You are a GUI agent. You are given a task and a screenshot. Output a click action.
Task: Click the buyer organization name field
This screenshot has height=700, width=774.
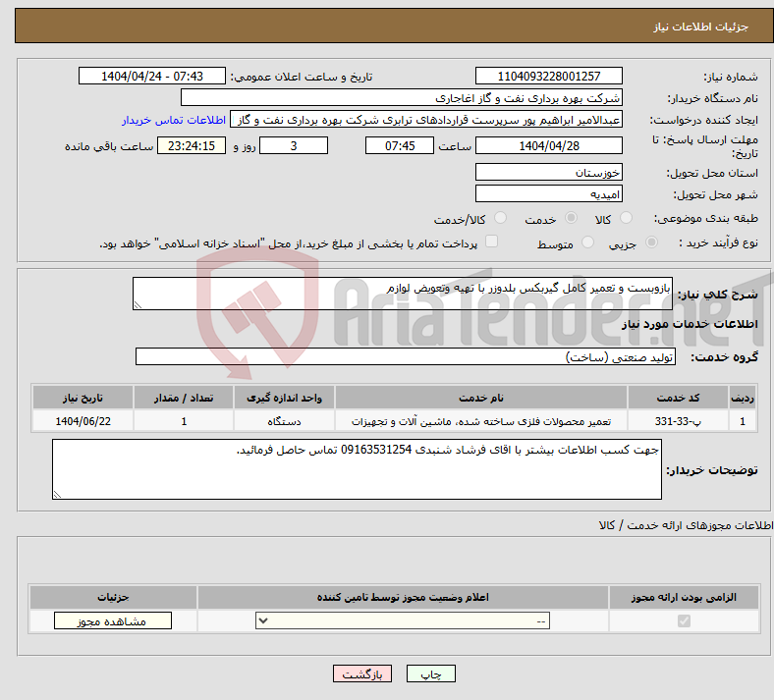tap(402, 97)
